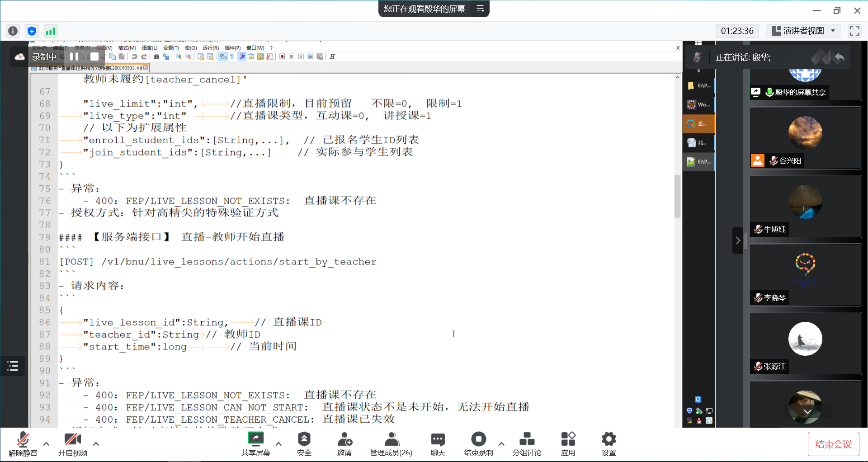Click the editor Zoom In magnifier
This screenshot has height=462, width=868.
(x=179, y=57)
